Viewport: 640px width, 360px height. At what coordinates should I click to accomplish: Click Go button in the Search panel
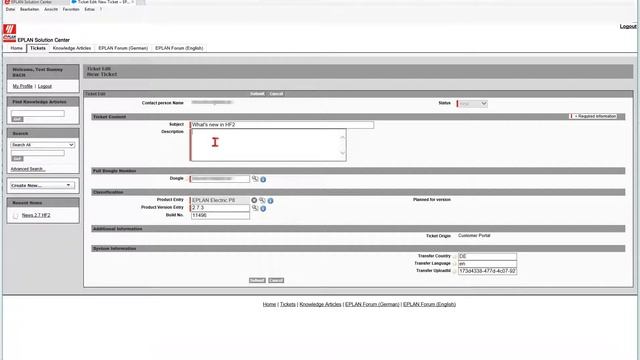tap(18, 158)
